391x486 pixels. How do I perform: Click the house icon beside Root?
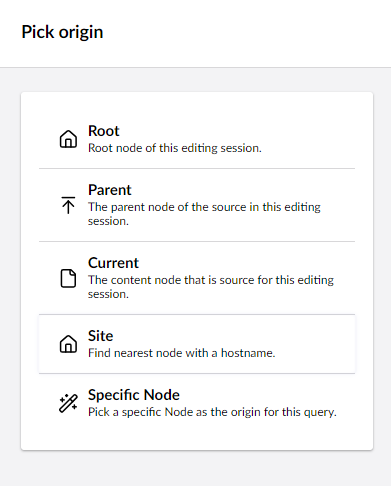point(68,139)
